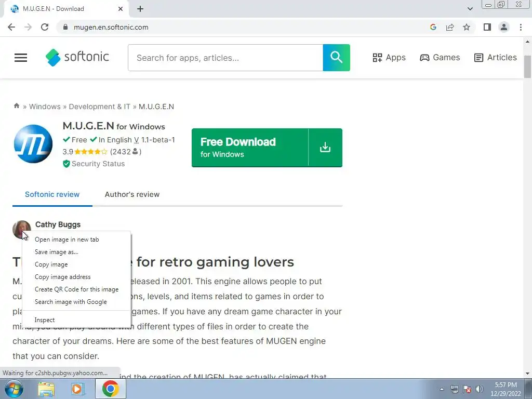Click the taskbar clock and date
532x399 pixels.
pyautogui.click(x=506, y=389)
